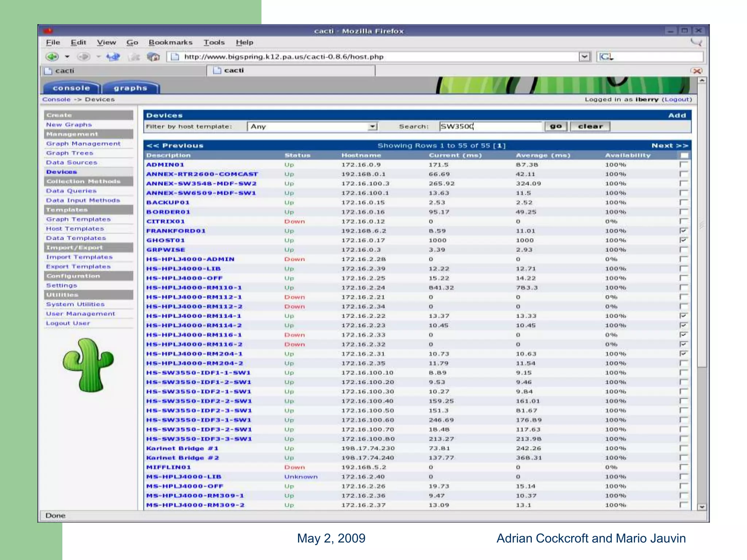
Task: Open the Tools menu
Action: pyautogui.click(x=214, y=42)
